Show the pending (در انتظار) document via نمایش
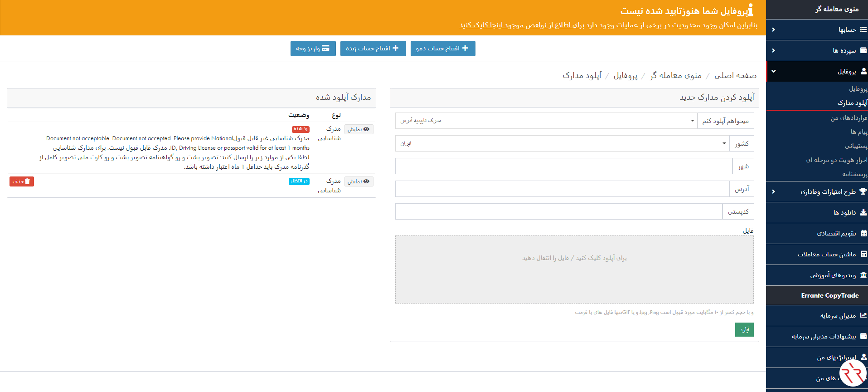 coord(359,181)
